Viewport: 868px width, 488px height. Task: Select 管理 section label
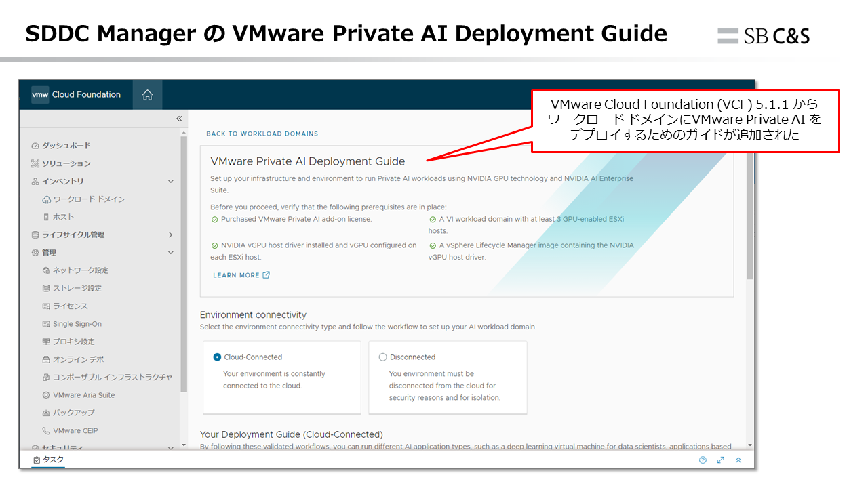(x=49, y=252)
